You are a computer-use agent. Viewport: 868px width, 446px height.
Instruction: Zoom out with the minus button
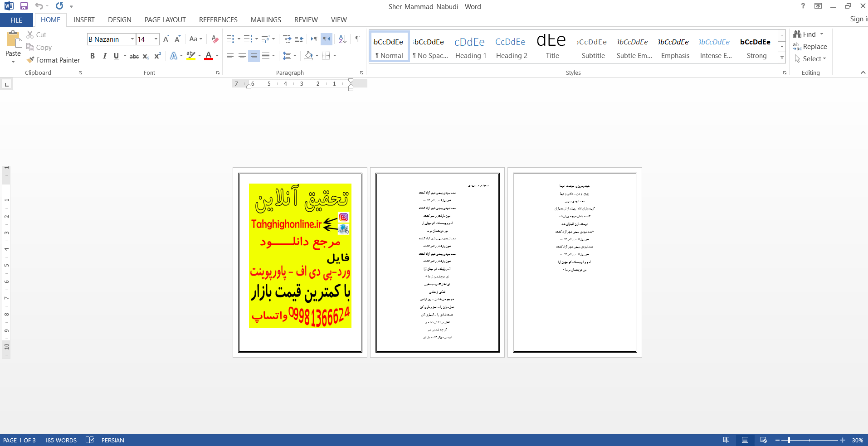coord(777,440)
